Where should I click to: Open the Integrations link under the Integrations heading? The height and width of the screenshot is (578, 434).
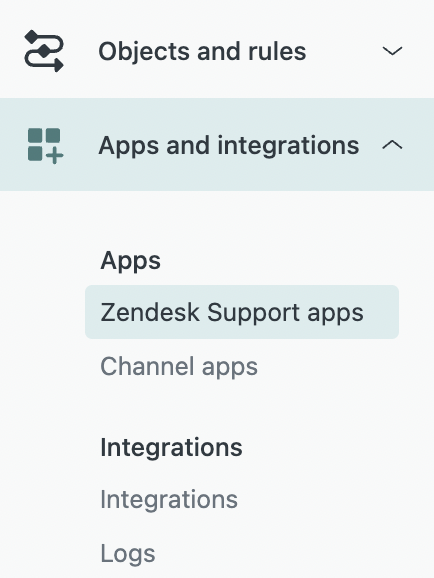point(169,499)
